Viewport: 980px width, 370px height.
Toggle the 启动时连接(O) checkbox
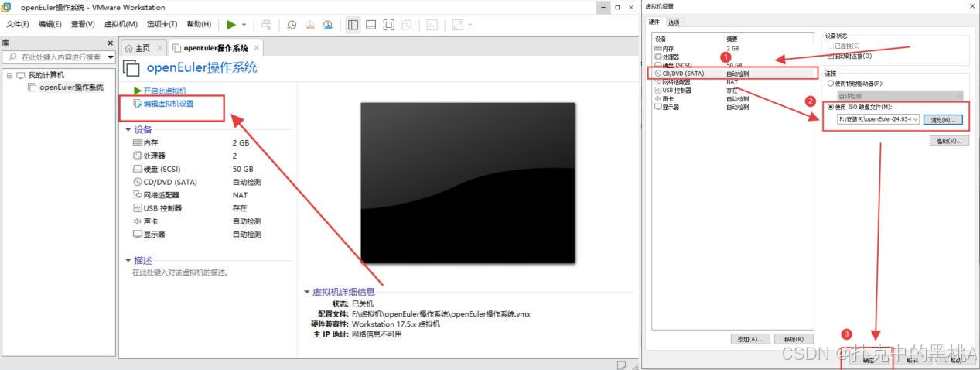(x=831, y=56)
